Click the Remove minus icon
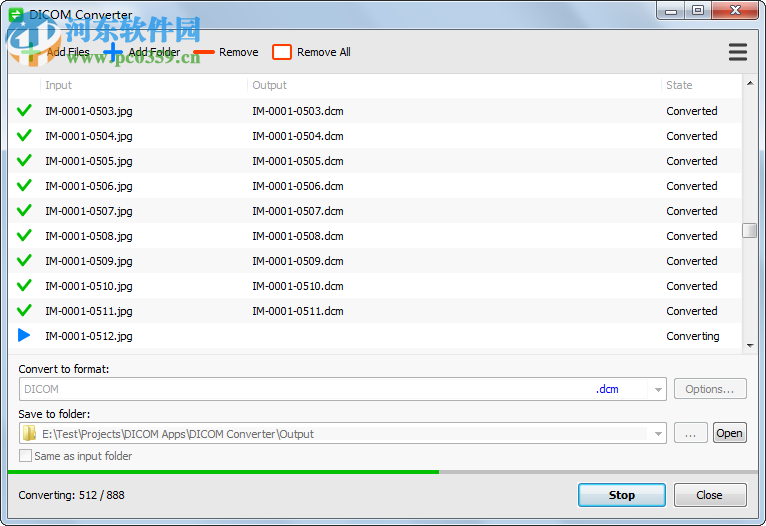Screen dimensions: 766x526 204,52
